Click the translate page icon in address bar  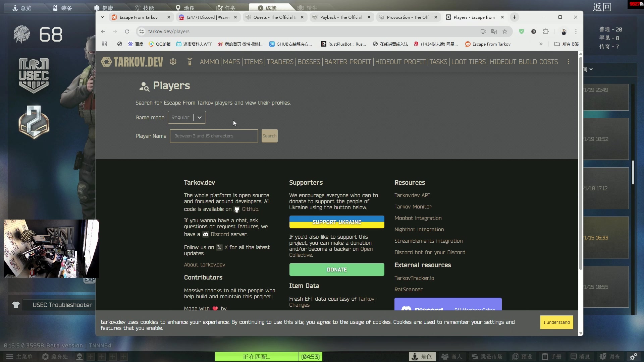pyautogui.click(x=494, y=32)
